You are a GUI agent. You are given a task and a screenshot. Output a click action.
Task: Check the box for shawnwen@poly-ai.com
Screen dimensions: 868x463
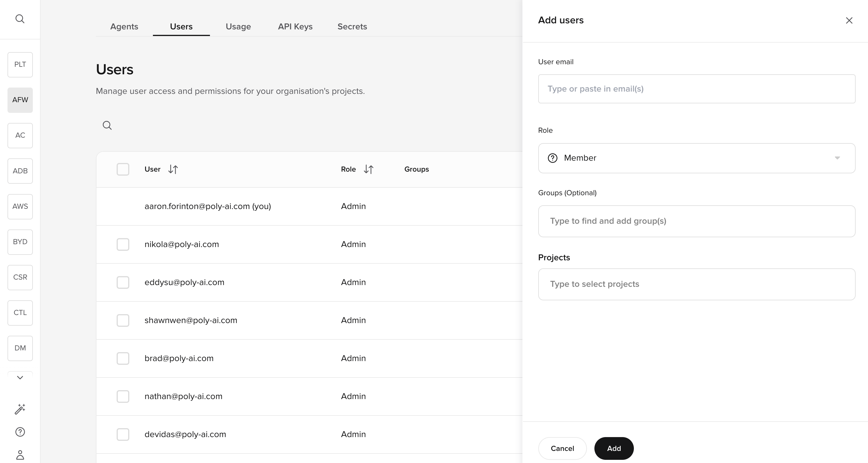coord(123,320)
